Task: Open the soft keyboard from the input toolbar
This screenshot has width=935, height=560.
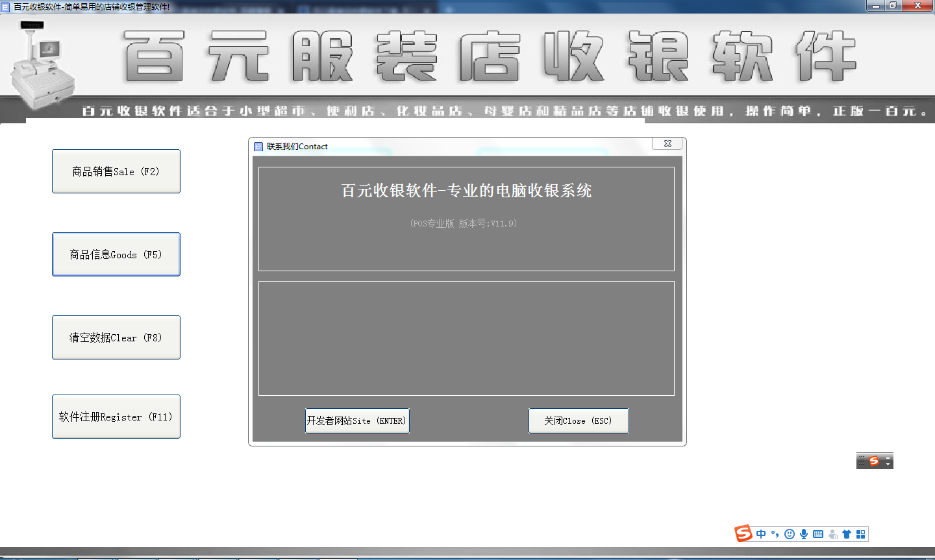Action: (818, 534)
